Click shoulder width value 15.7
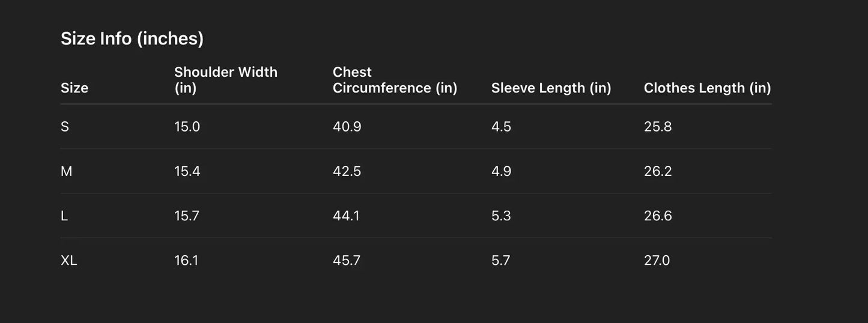The image size is (868, 323). (x=187, y=216)
